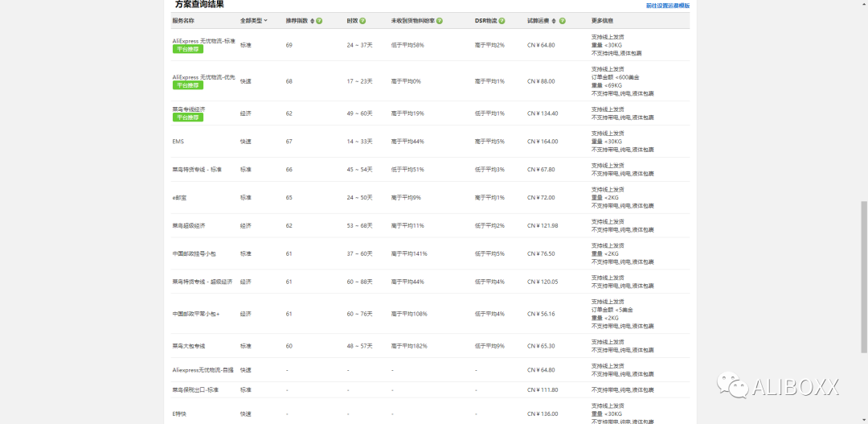Click the CN ¥ 56.16 freight price
This screenshot has height=424, width=868.
point(541,314)
